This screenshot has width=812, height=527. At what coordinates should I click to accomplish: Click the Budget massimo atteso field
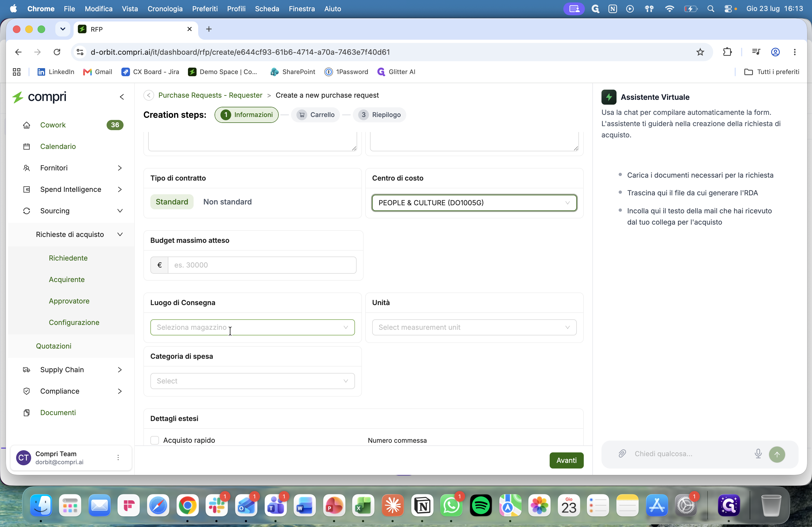(x=262, y=265)
